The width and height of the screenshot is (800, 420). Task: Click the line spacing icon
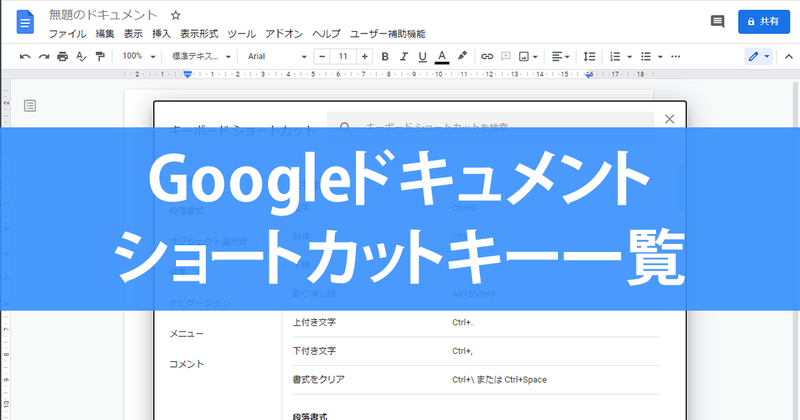[x=589, y=57]
